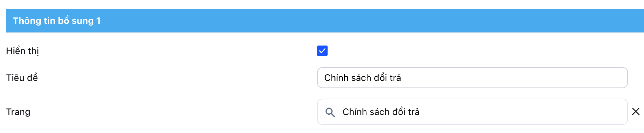Image resolution: width=644 pixels, height=133 pixels.
Task: Clear the selected Trang page with X
Action: tap(636, 112)
